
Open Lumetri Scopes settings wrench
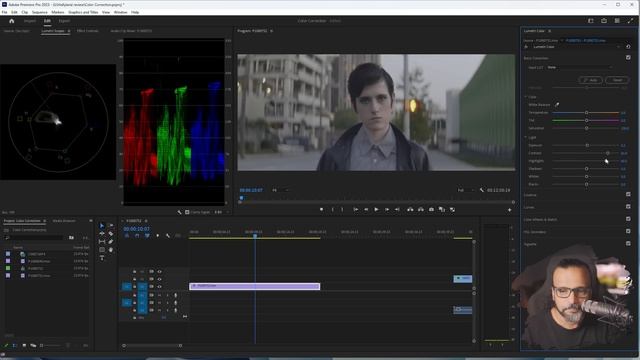179,212
